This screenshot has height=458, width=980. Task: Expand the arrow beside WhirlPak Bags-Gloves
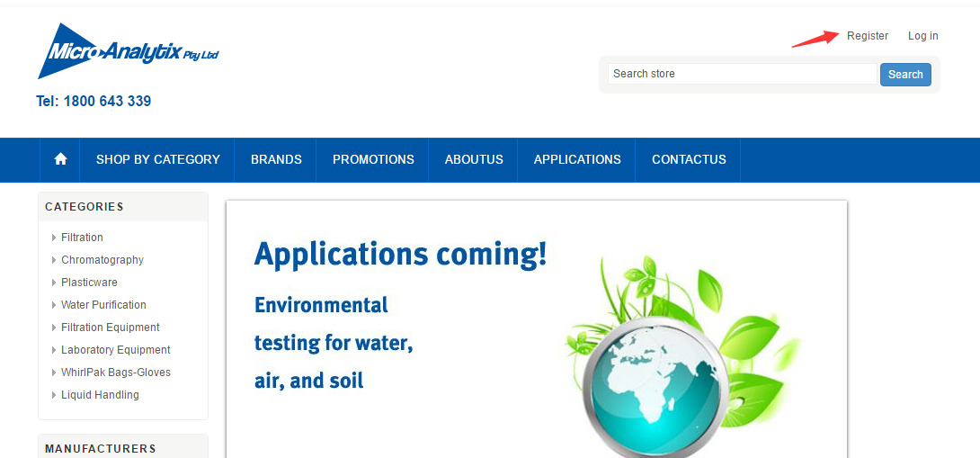point(54,373)
